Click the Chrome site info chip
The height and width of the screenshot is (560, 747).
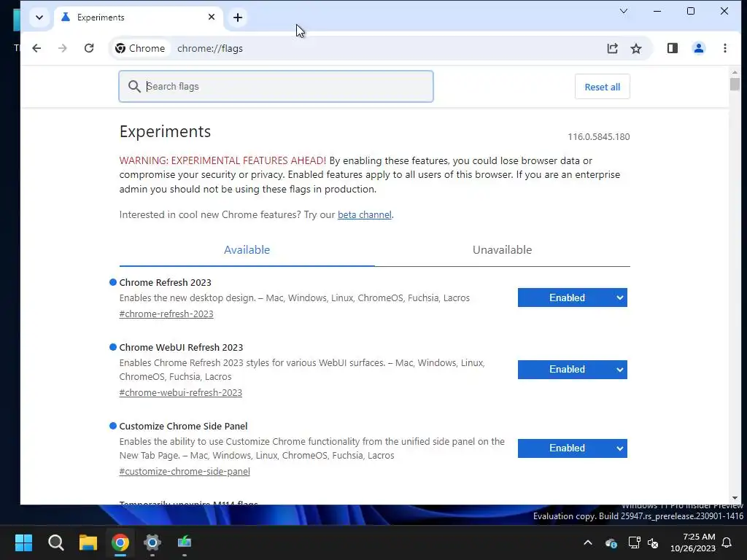[x=141, y=48]
